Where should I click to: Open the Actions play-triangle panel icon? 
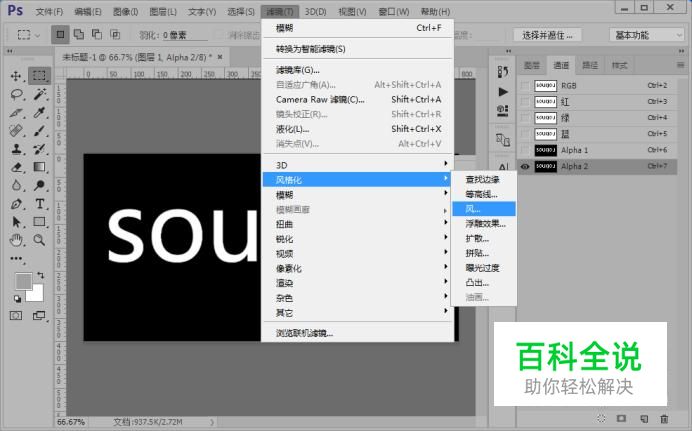click(x=503, y=92)
